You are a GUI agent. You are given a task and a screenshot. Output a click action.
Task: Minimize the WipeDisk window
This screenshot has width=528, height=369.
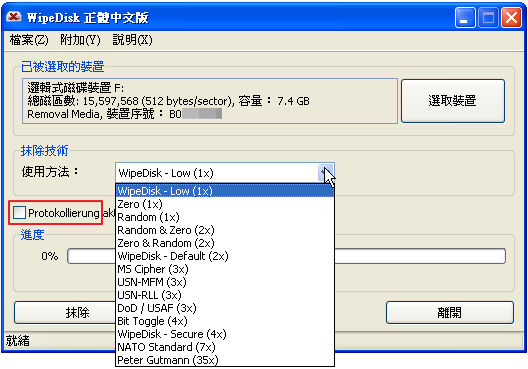point(465,17)
